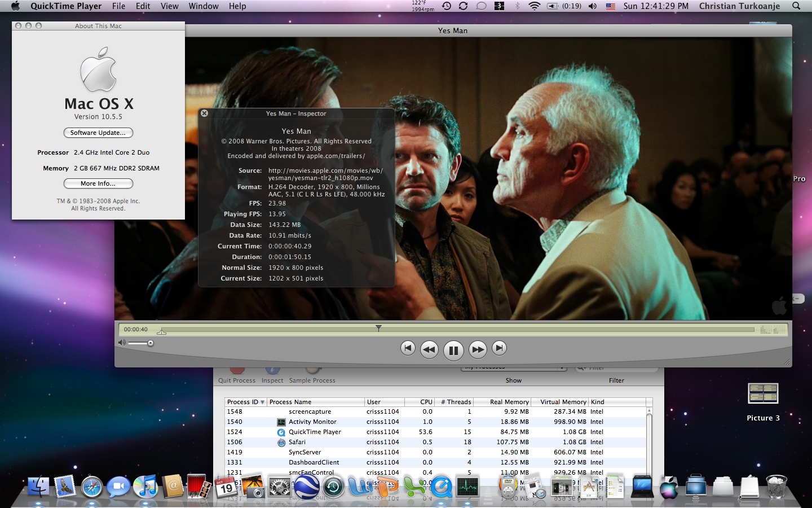Click the QuickTime volume speaker icon
This screenshot has height=508, width=812.
(x=122, y=343)
